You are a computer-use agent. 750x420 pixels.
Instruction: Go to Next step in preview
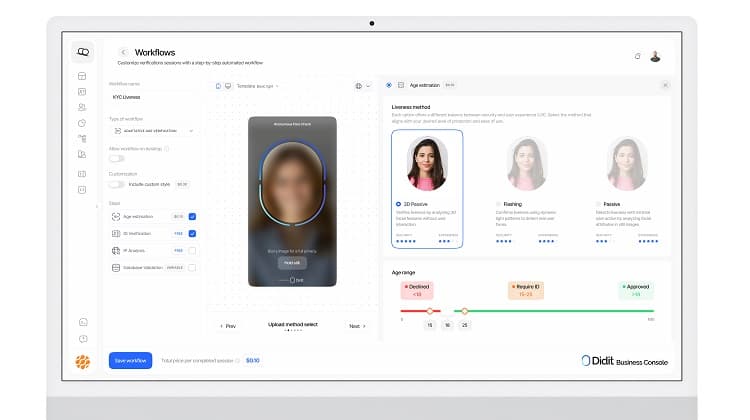coord(357,326)
